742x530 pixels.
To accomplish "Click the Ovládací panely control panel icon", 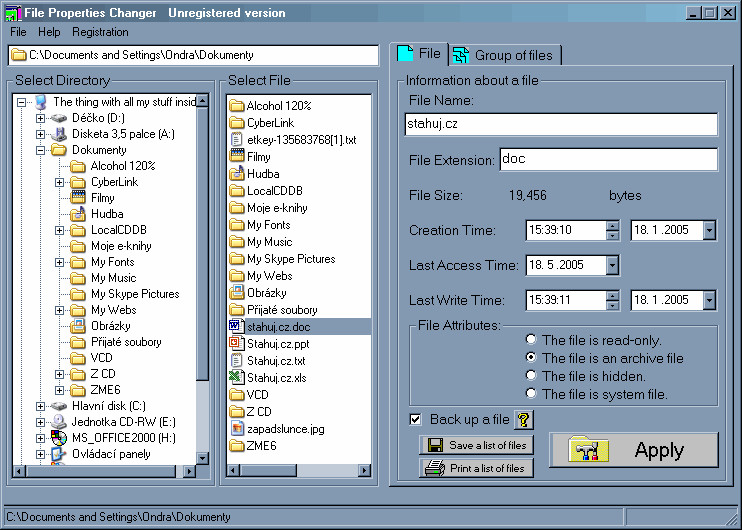I will [59, 454].
